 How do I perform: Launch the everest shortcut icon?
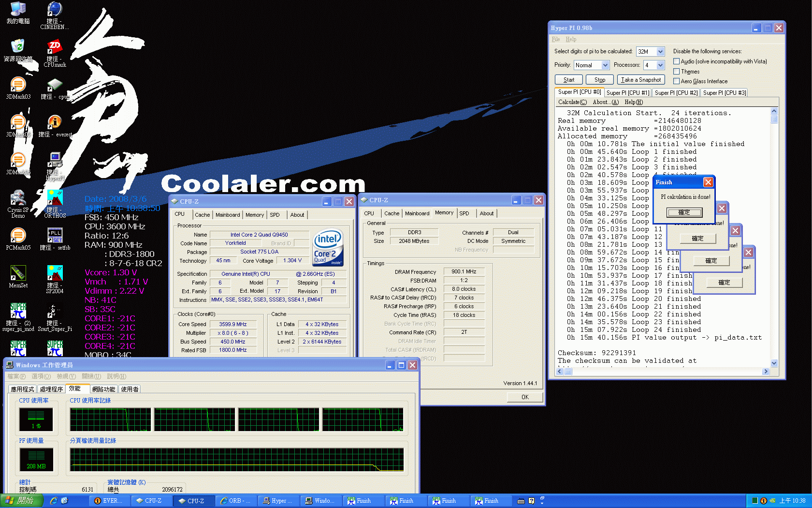point(55,125)
